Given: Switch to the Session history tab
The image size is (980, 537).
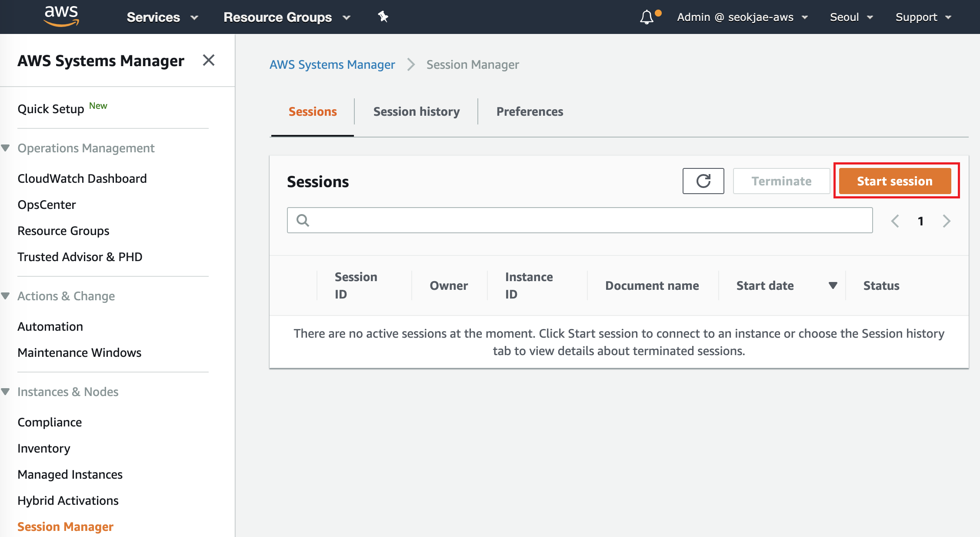Looking at the screenshot, I should pos(416,112).
